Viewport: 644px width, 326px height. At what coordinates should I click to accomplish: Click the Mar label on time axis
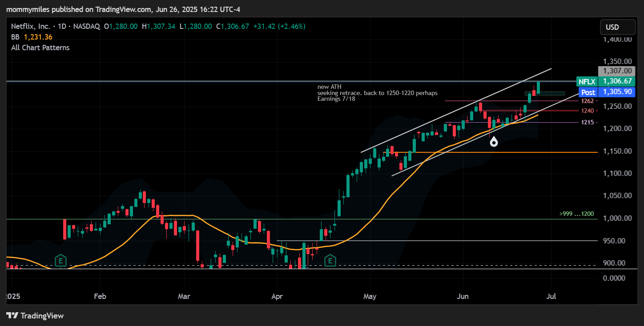[184, 295]
